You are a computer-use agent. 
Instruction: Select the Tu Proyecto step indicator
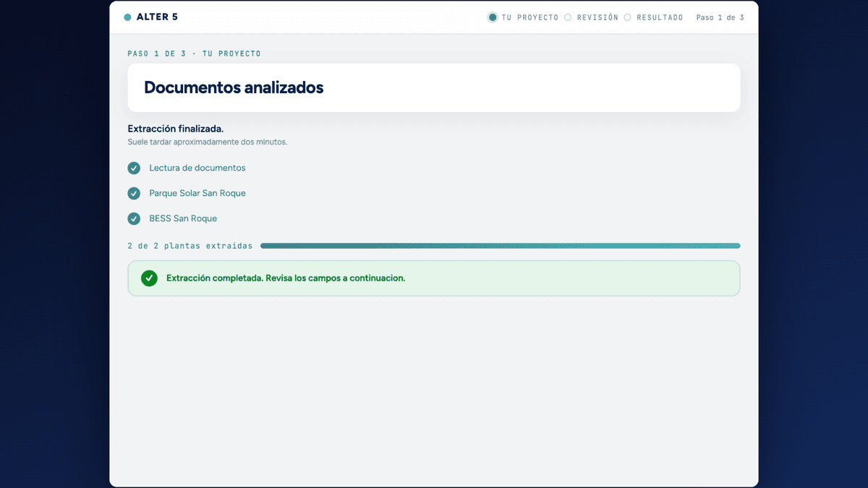click(493, 17)
